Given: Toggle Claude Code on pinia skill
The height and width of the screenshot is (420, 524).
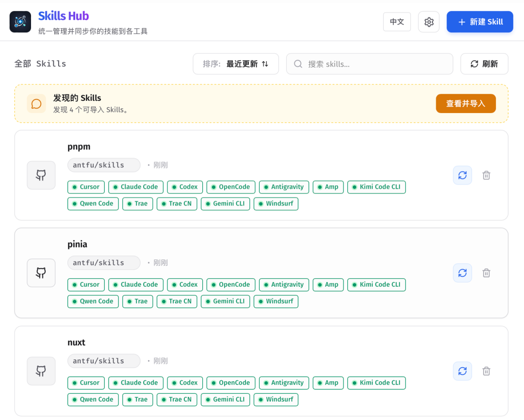Looking at the screenshot, I should (136, 285).
